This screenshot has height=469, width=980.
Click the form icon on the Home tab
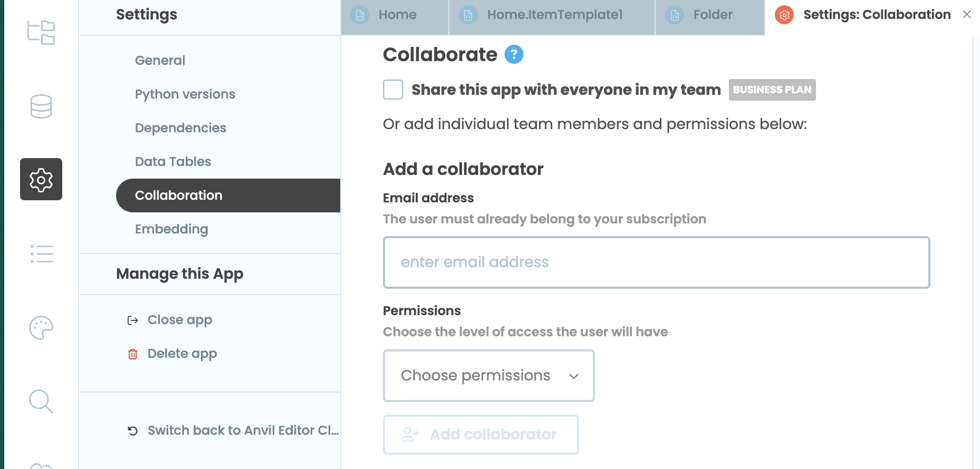tap(360, 15)
